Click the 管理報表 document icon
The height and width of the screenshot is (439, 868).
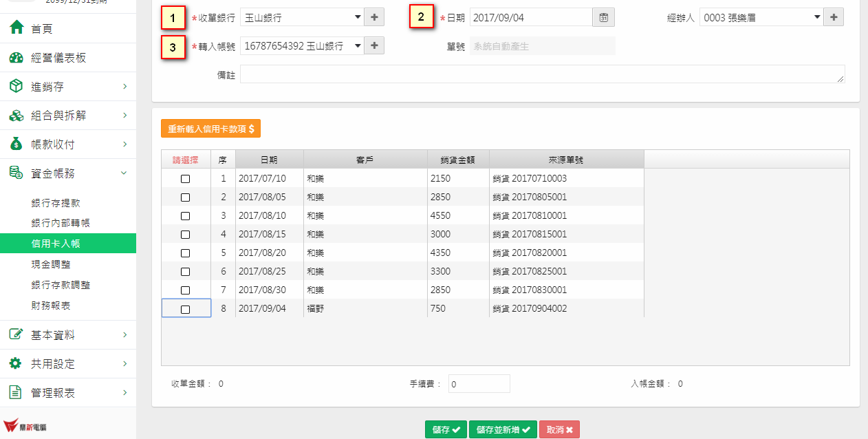click(17, 392)
